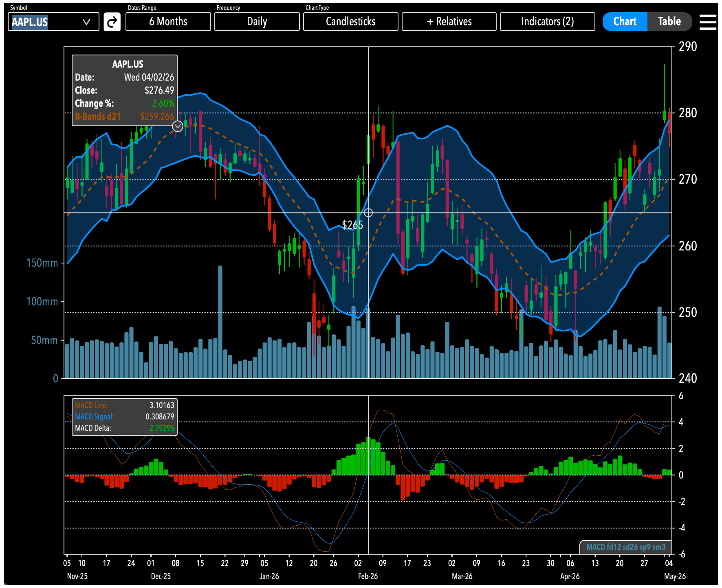
Task: Select the Chart view toggle
Action: click(625, 22)
